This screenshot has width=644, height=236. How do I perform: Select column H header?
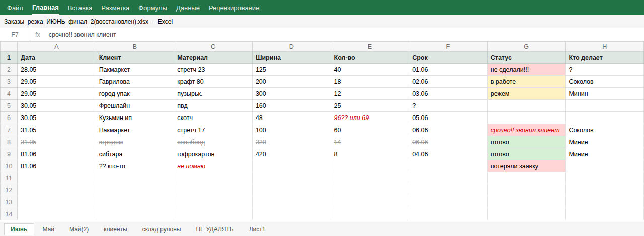click(604, 47)
